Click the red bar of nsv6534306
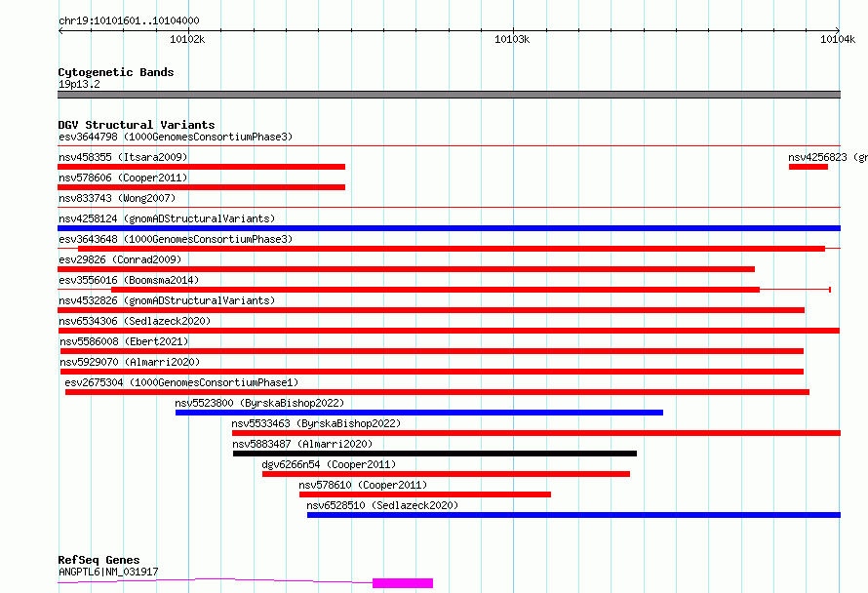The image size is (868, 593). (x=449, y=331)
